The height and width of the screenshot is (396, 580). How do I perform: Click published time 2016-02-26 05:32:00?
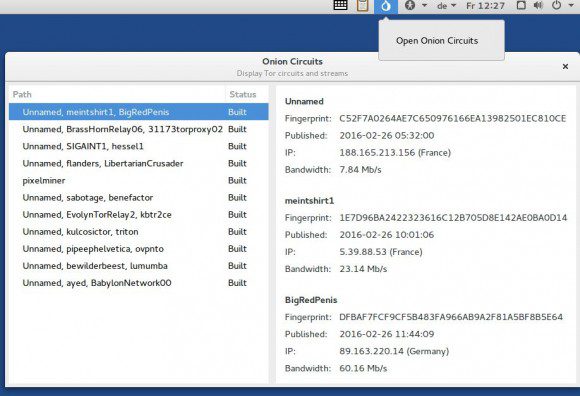(387, 135)
